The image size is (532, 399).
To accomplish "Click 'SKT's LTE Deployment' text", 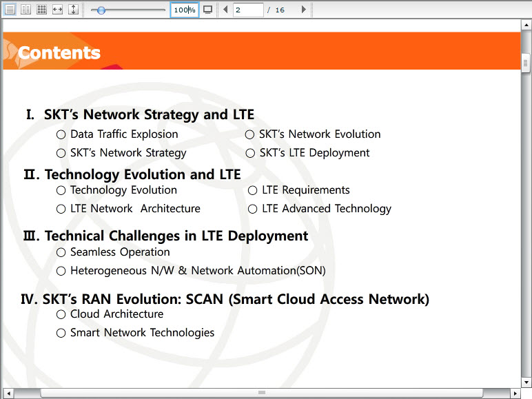I will (314, 153).
